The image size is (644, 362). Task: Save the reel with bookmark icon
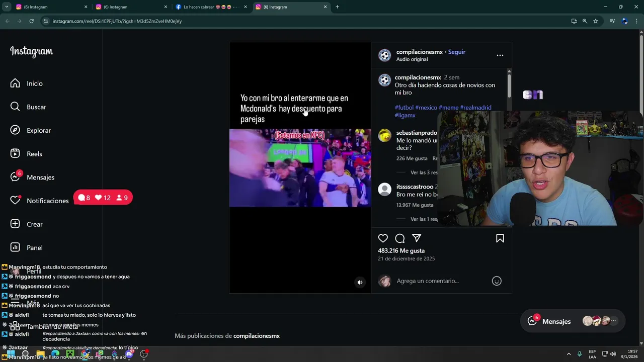tap(500, 238)
